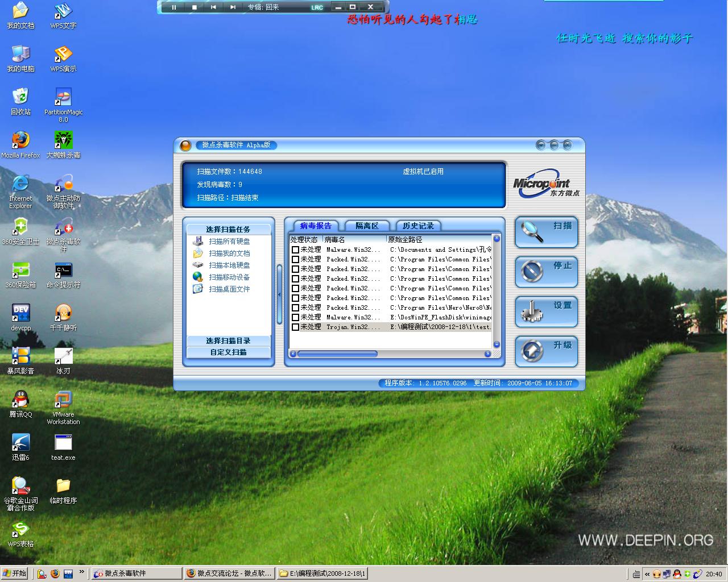Skip to next track in mini player
This screenshot has width=728, height=582.
233,7
